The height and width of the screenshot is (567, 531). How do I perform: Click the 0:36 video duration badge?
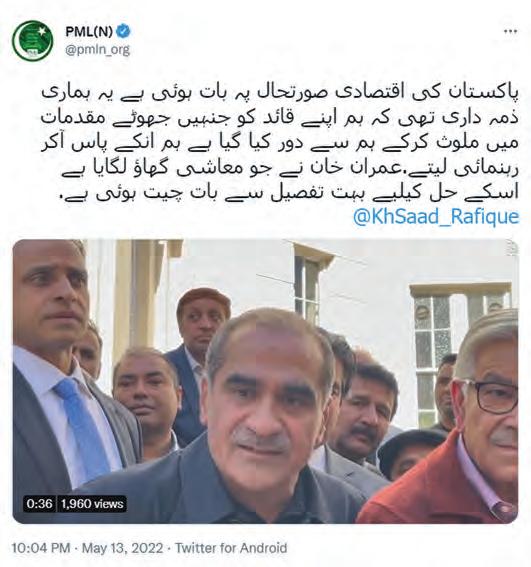coord(39,504)
